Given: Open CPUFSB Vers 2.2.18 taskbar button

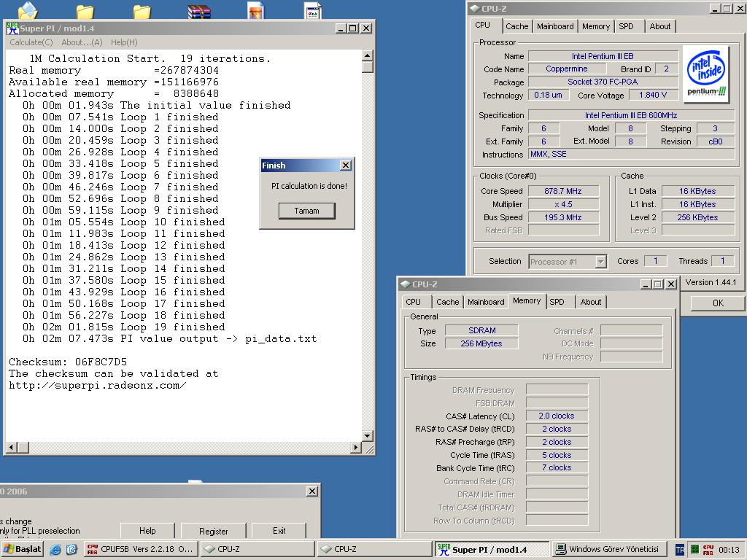Looking at the screenshot, I should coord(141,549).
